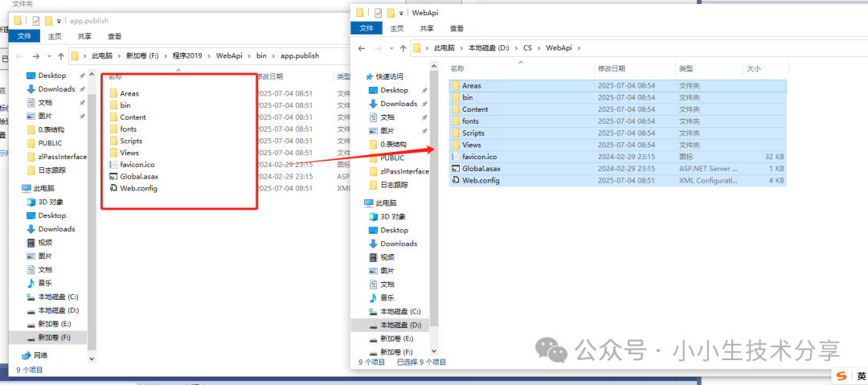Viewport: 868px width, 385px height.
Task: Sort by 大小 column in WebApi window
Action: point(754,68)
